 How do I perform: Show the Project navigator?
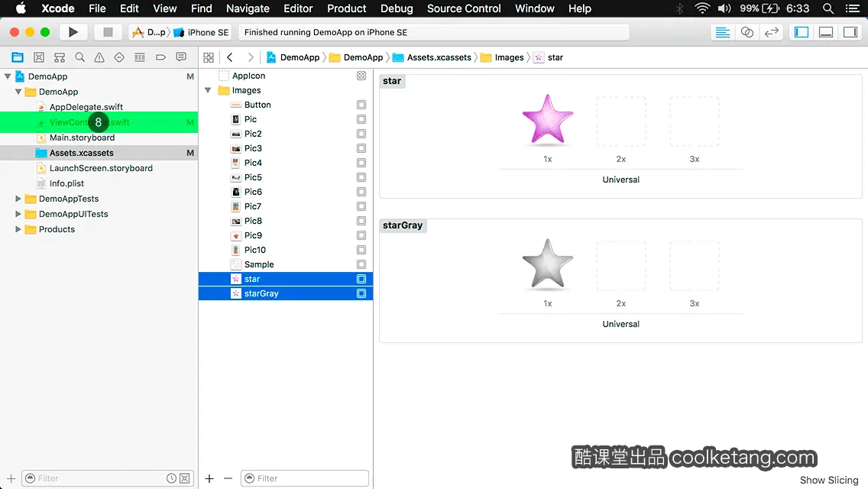(x=18, y=57)
